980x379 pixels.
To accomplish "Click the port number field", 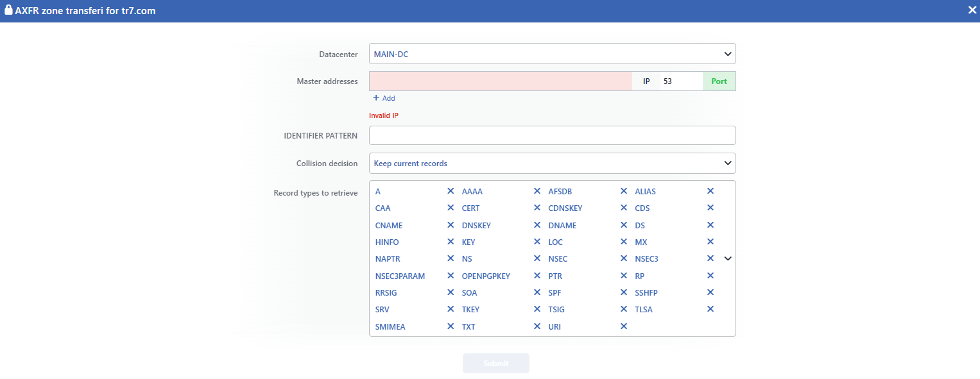I will (682, 81).
